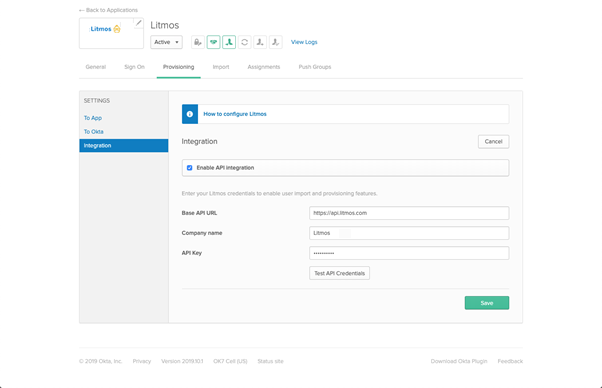Viewport: 602px width, 388px height.
Task: Open the Feedback link
Action: pos(510,361)
